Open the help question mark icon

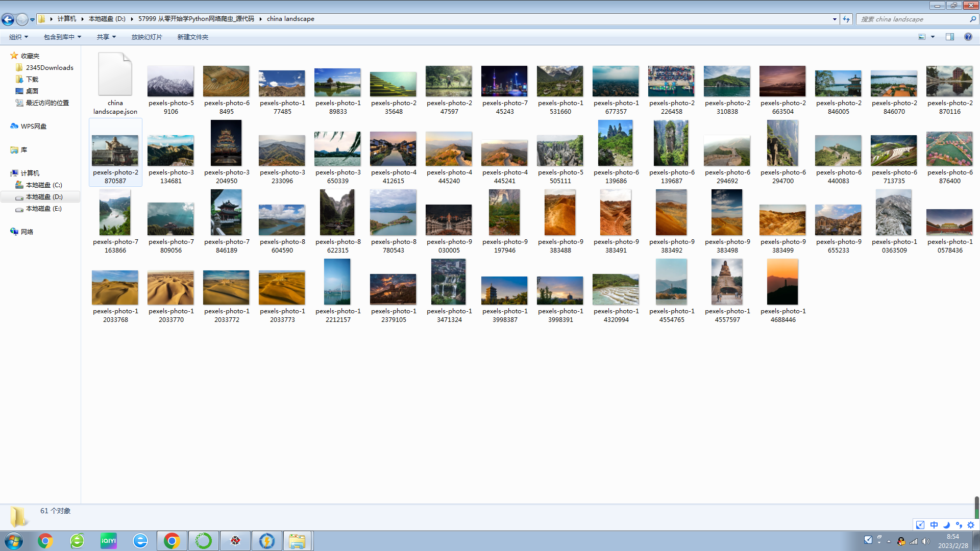968,37
